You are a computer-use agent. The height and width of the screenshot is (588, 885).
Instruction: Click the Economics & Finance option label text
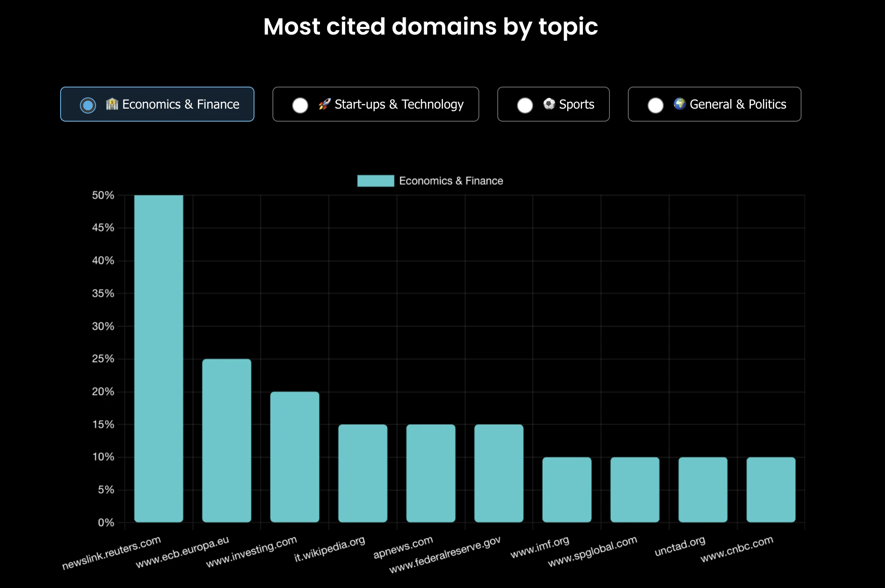pyautogui.click(x=181, y=105)
